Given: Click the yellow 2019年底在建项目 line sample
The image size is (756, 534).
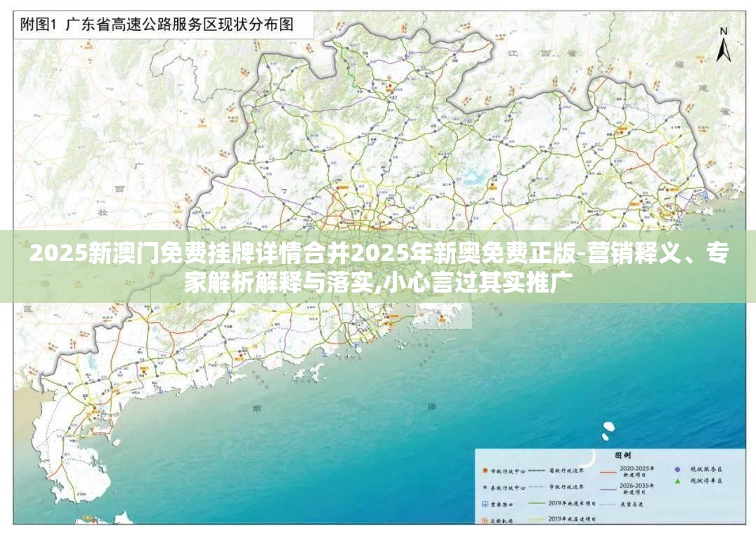Looking at the screenshot, I should (x=537, y=519).
